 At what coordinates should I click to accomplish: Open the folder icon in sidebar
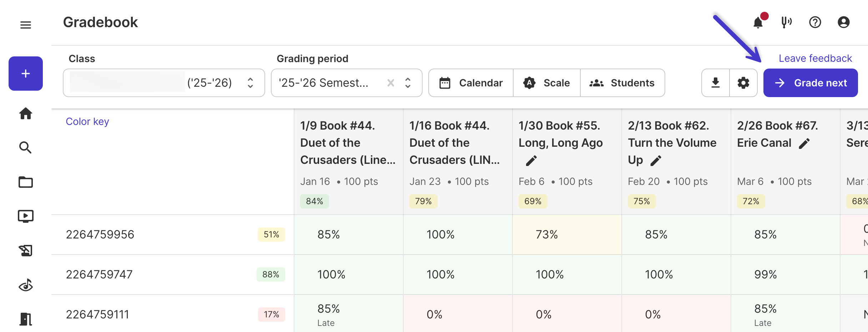pos(26,182)
